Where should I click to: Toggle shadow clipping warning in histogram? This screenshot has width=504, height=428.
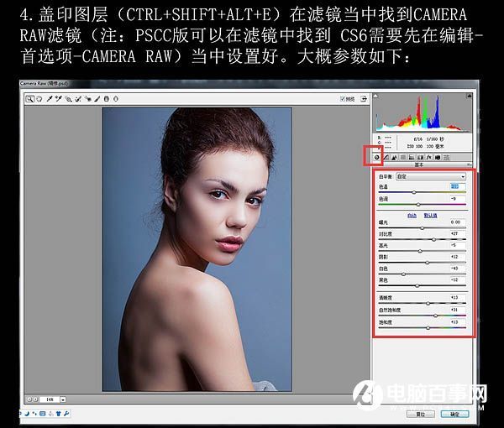coord(379,95)
